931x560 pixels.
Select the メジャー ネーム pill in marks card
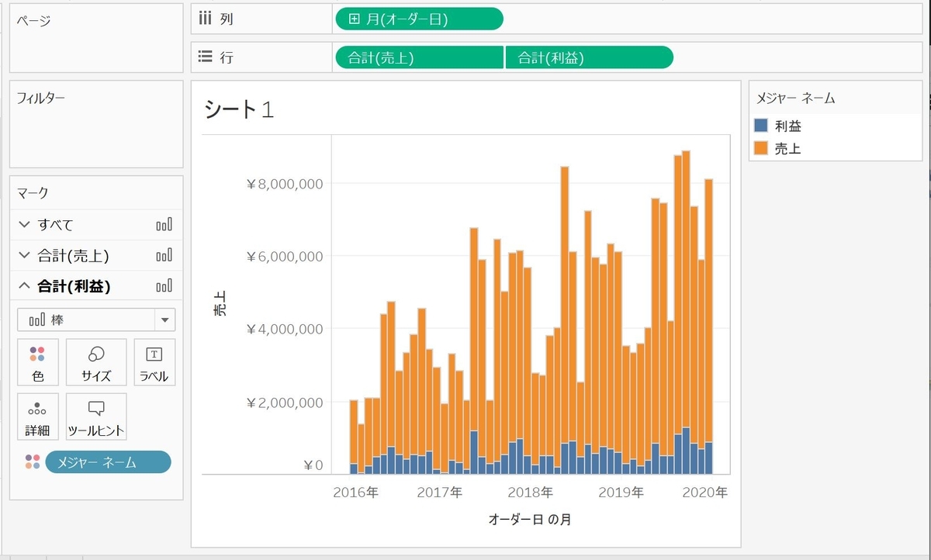click(x=108, y=462)
